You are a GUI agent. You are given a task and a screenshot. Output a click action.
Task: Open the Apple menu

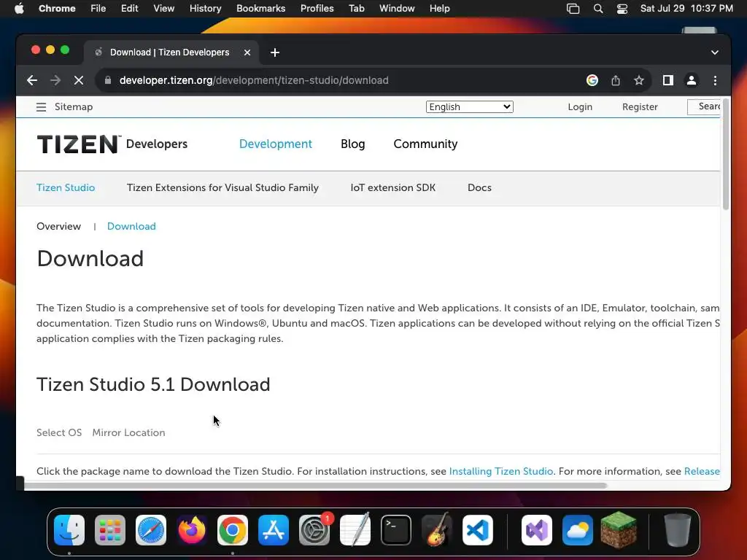click(x=19, y=9)
